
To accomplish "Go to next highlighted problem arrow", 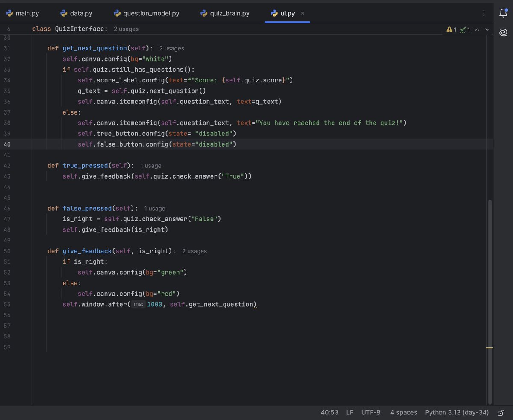I will [x=487, y=29].
